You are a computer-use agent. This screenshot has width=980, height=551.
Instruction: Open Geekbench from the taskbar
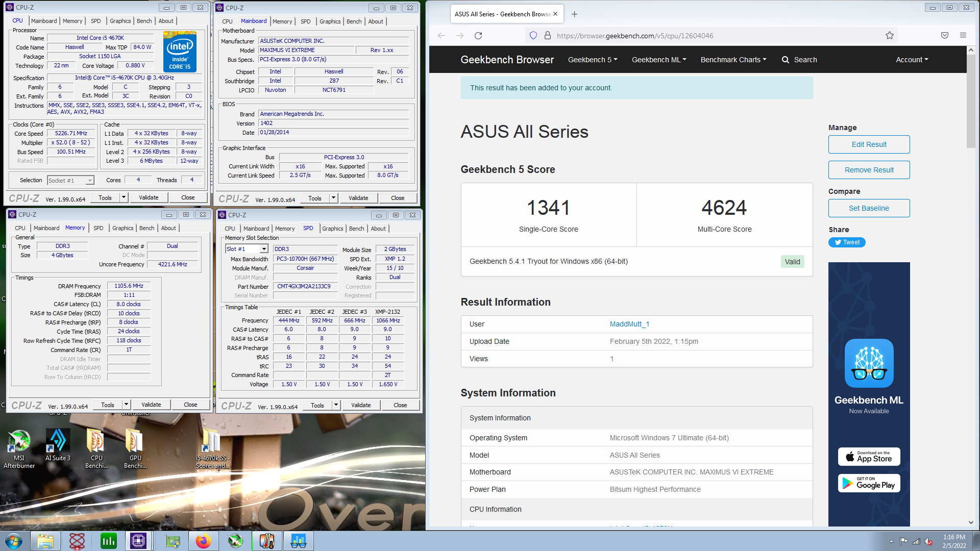tap(299, 541)
